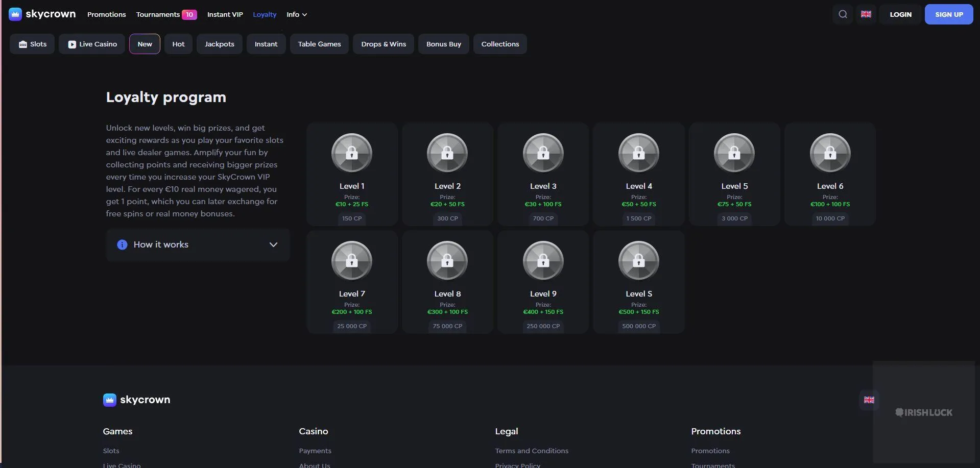Click the SIGN UP button

coord(949,14)
